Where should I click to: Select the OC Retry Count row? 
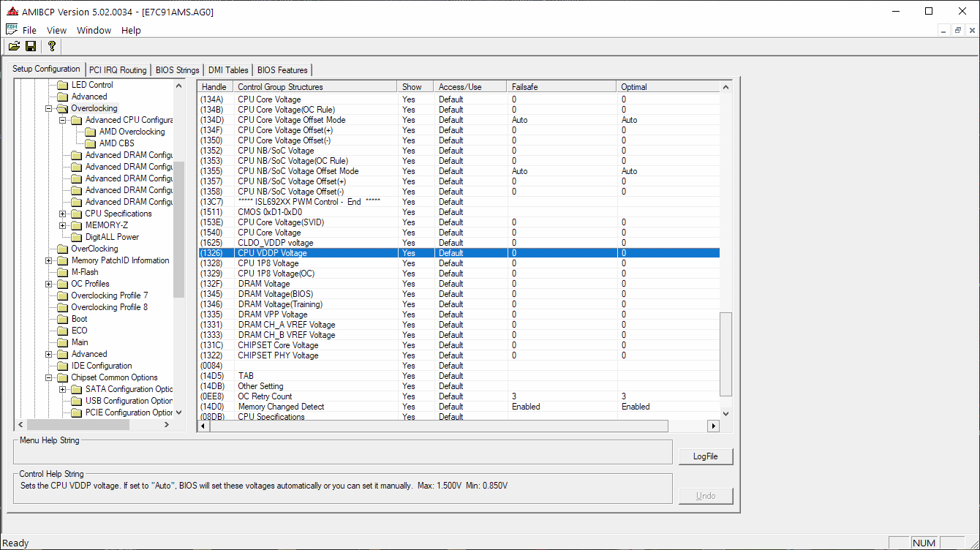pos(459,396)
